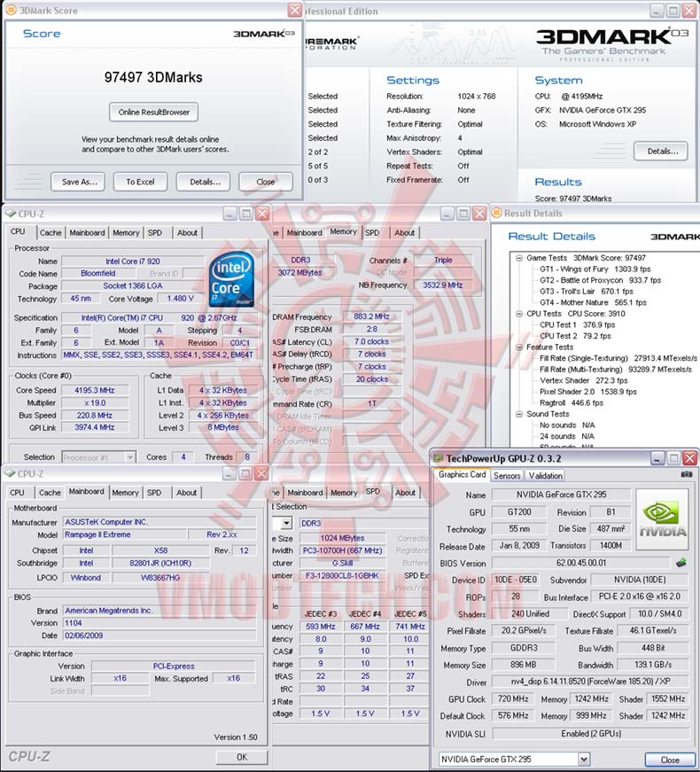Click the NVIDIA logo in GPU-Z

(x=662, y=519)
